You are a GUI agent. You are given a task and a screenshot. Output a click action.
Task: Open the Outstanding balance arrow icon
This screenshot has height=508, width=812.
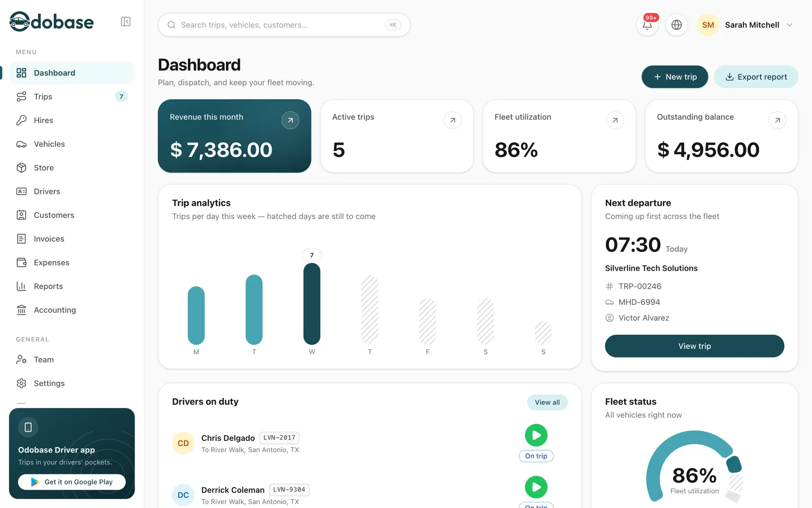777,120
